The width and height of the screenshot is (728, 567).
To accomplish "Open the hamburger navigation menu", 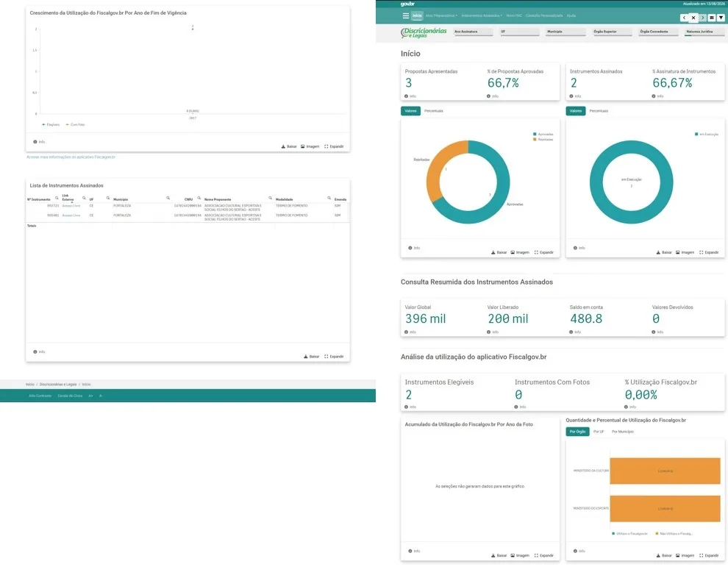I will (x=405, y=15).
